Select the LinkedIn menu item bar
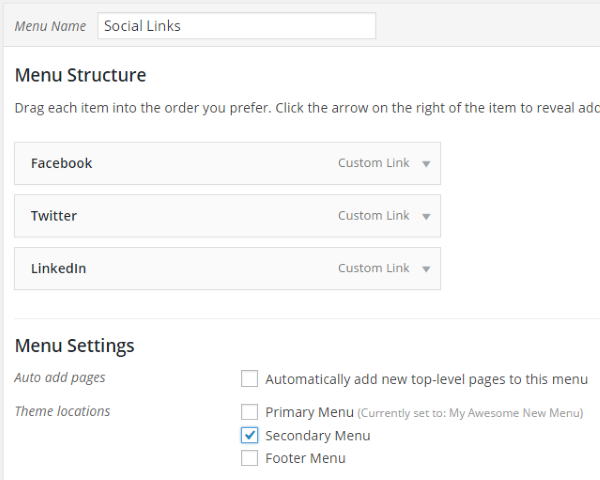600x480 pixels. pyautogui.click(x=227, y=268)
